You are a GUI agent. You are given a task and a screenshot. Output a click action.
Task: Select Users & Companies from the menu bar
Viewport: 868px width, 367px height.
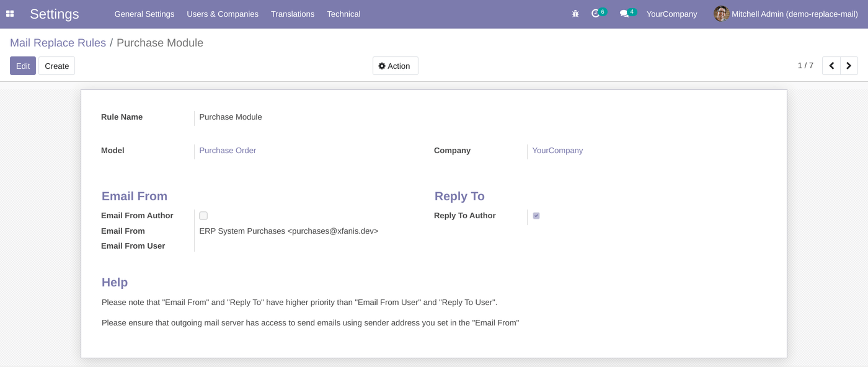point(223,14)
